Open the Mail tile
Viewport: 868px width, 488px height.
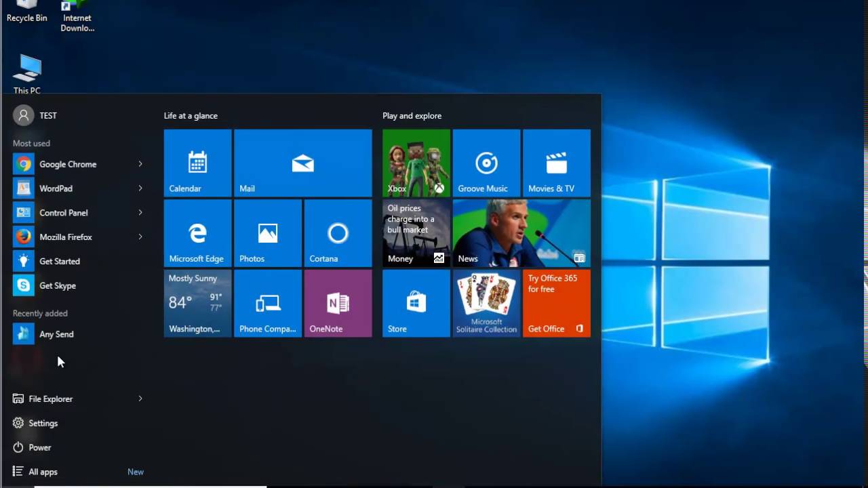pyautogui.click(x=302, y=163)
